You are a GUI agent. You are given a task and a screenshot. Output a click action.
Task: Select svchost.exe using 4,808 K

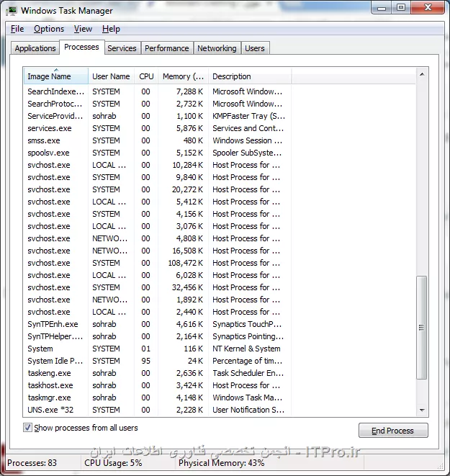(x=158, y=238)
